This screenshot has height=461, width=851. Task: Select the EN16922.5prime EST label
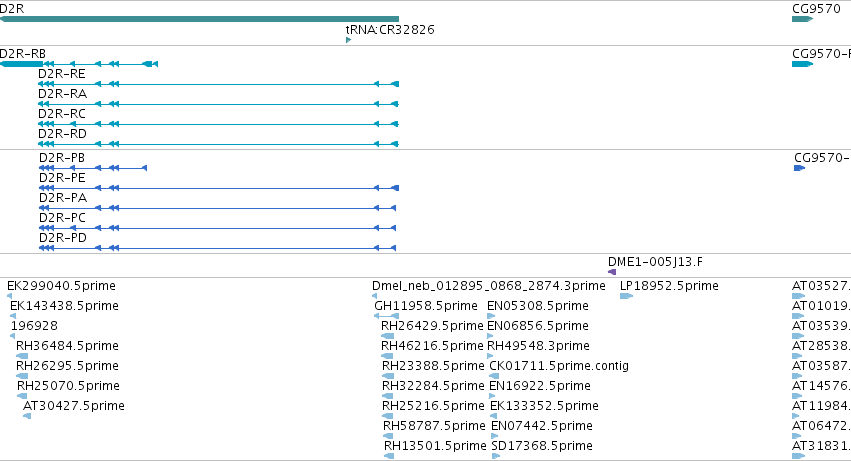click(540, 386)
